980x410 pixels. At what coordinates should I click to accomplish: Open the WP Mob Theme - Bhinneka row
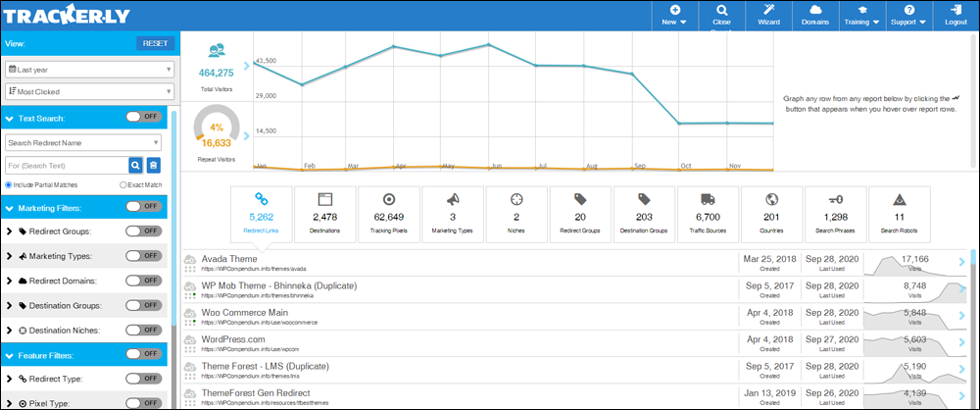pos(575,289)
